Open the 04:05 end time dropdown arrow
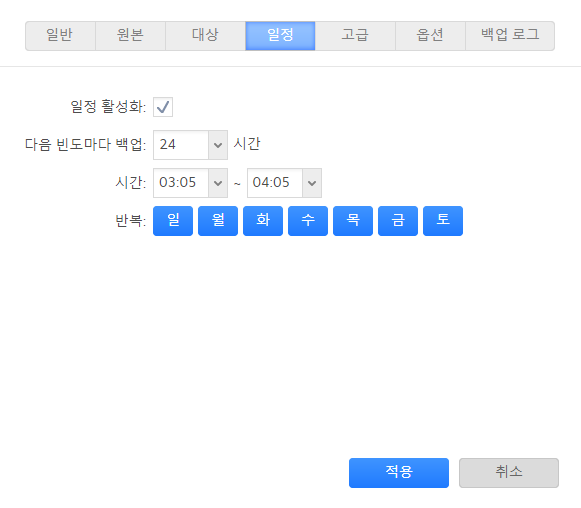This screenshot has width=581, height=508. 312,183
